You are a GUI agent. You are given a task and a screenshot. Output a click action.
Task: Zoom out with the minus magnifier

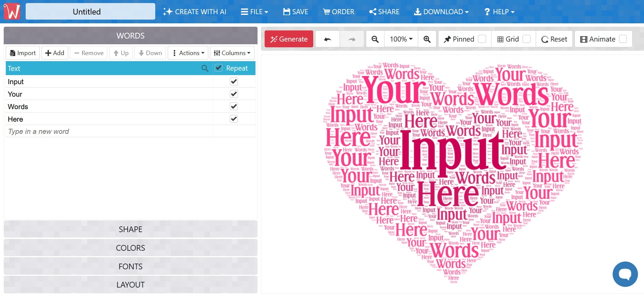[375, 39]
